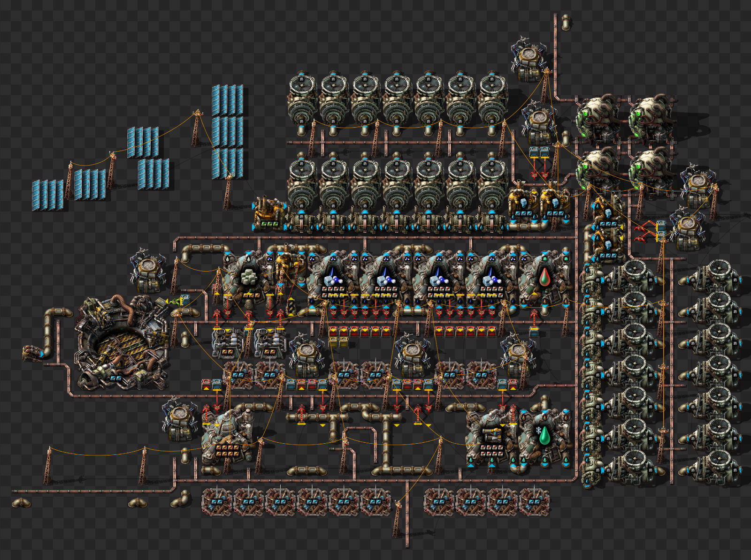
Task: Select the two yellow storage chests
Action: [x=338, y=342]
